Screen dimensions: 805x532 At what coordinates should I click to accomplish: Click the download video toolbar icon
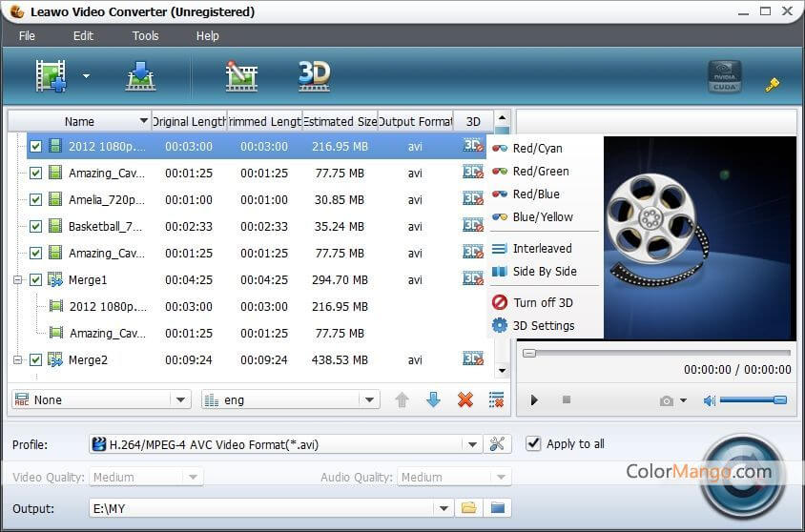pyautogui.click(x=140, y=76)
